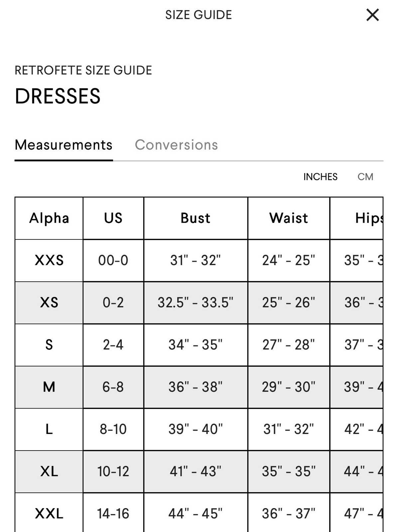Click the Bust column header
Screen dimensions: 398x532
[196, 218]
